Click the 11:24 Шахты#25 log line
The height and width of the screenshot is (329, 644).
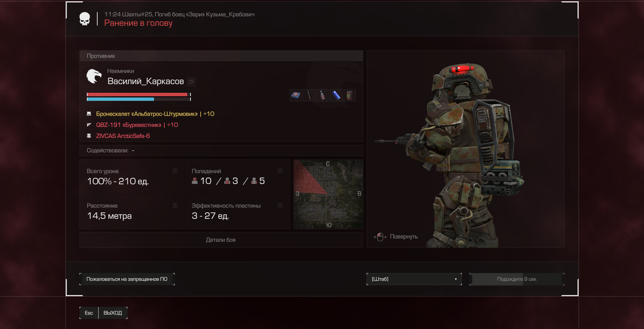click(179, 14)
